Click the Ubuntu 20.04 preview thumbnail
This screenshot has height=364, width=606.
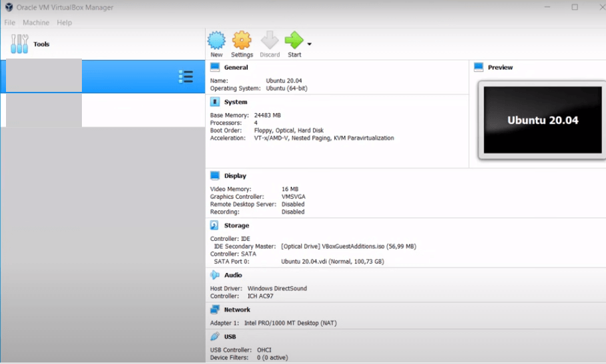point(543,120)
